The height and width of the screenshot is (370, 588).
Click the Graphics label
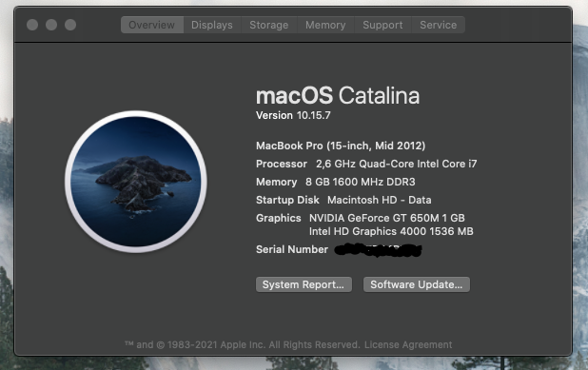[278, 218]
